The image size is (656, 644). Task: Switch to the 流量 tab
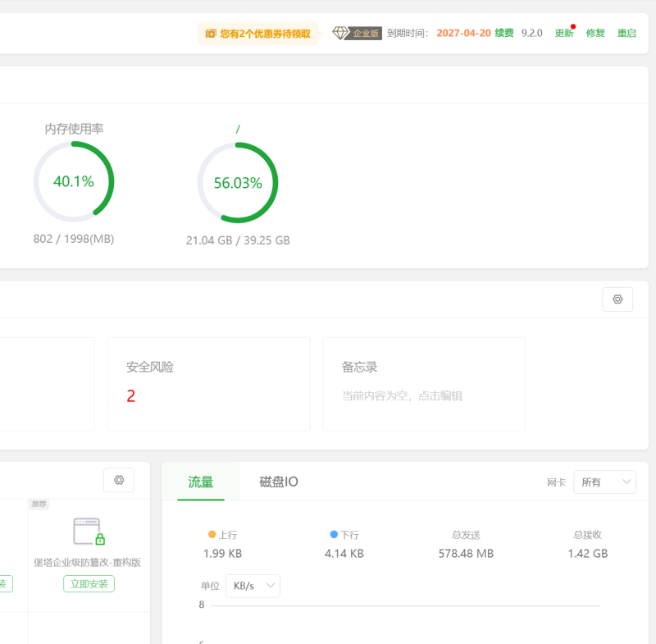201,482
